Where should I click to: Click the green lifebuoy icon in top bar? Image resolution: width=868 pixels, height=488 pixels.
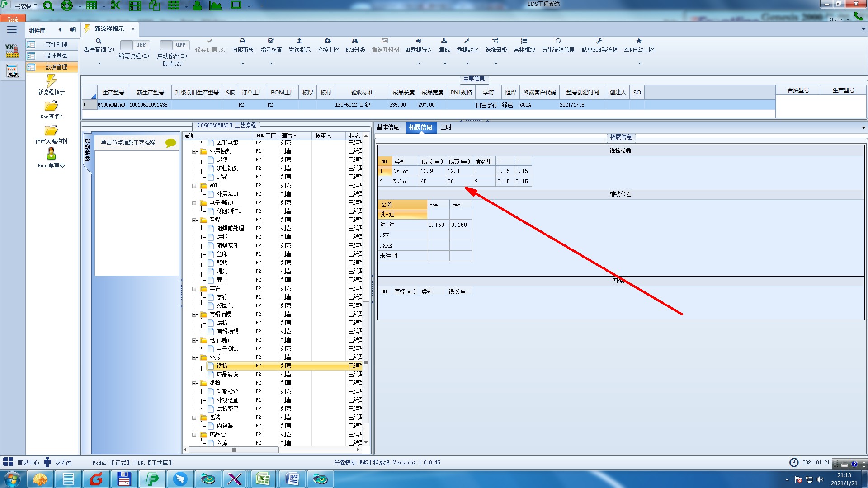67,6
